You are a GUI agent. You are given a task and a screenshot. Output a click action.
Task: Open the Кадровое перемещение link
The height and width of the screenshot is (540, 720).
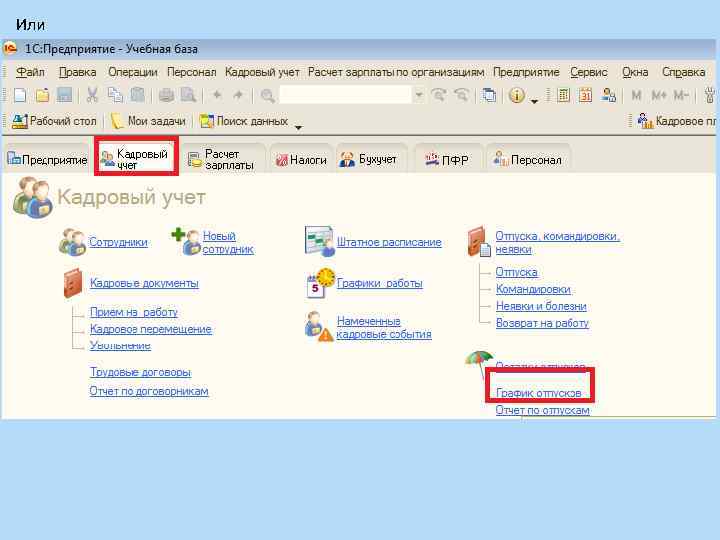point(151,329)
